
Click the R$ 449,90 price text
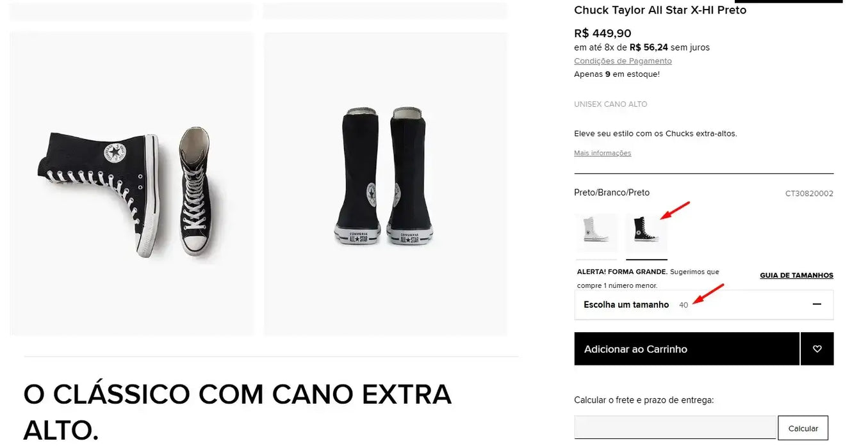(x=602, y=33)
